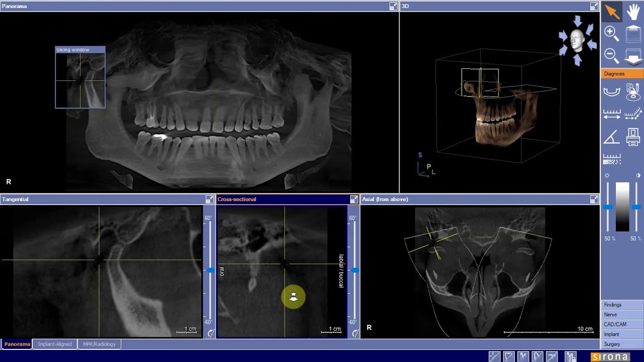Click the brightness slider handle
This screenshot has height=362, width=644.
(608, 207)
